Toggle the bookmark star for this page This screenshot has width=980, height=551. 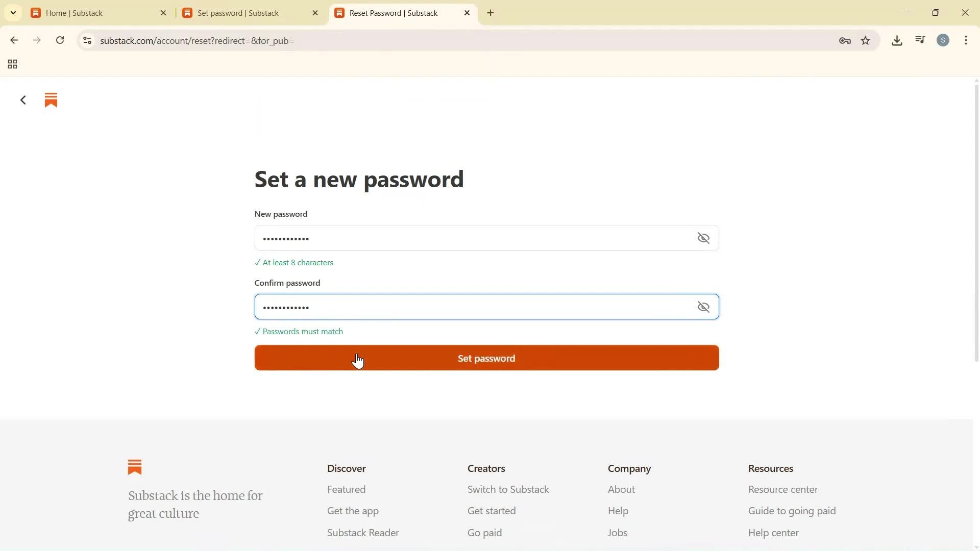pos(866,40)
